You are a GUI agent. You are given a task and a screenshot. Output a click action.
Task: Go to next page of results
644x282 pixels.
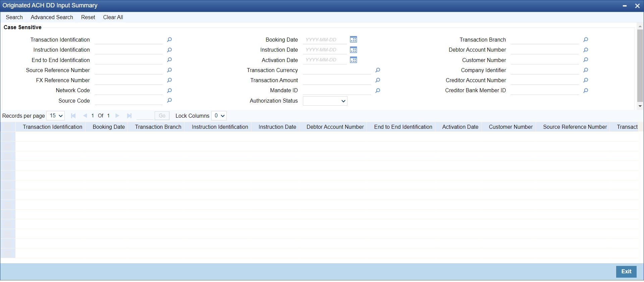click(117, 116)
